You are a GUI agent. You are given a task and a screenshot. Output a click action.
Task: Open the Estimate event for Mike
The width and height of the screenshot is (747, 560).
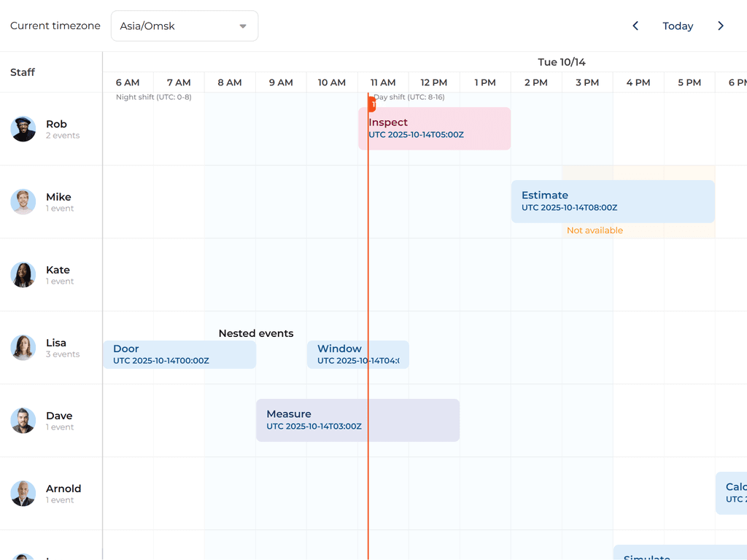(x=613, y=201)
